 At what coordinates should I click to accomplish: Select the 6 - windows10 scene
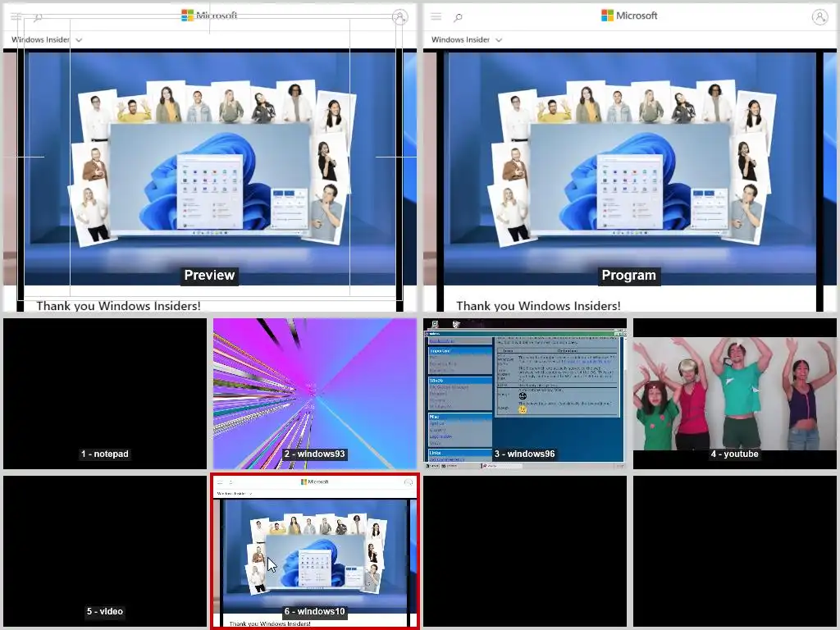pos(315,551)
